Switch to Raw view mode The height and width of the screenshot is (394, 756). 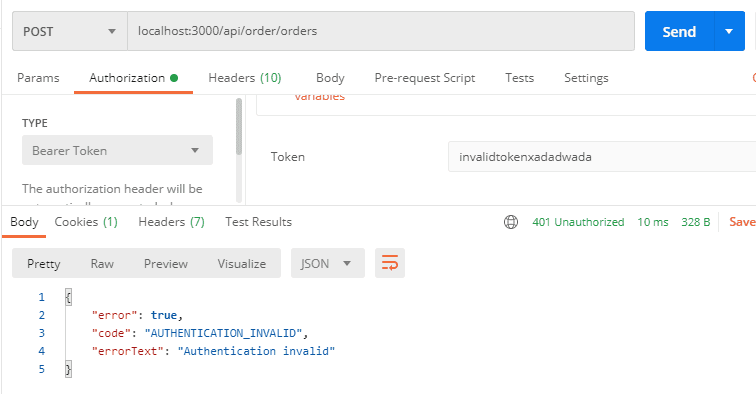coord(102,263)
